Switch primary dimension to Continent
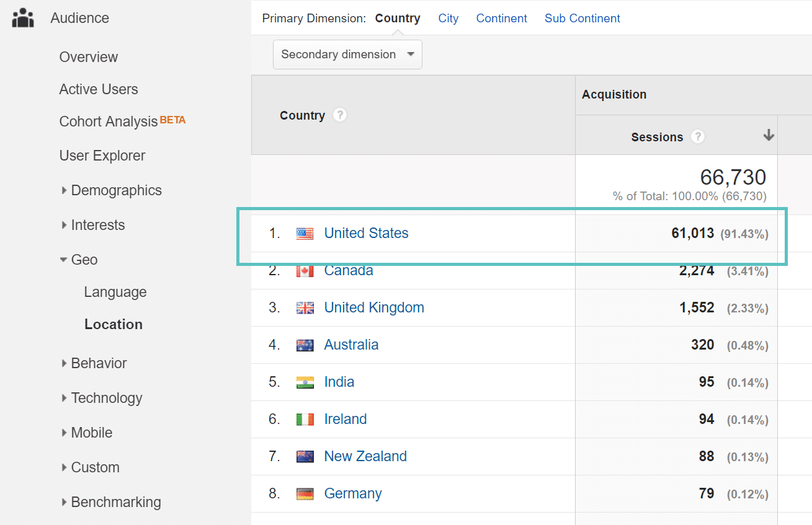Screen dimensions: 812x525 point(501,18)
